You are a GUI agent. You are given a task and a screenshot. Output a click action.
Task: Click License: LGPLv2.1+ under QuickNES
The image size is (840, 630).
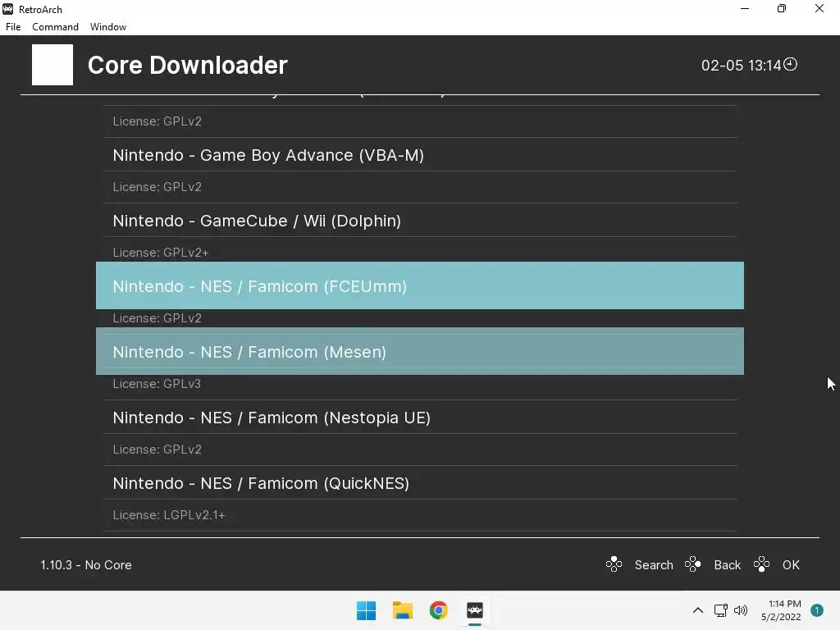169,515
